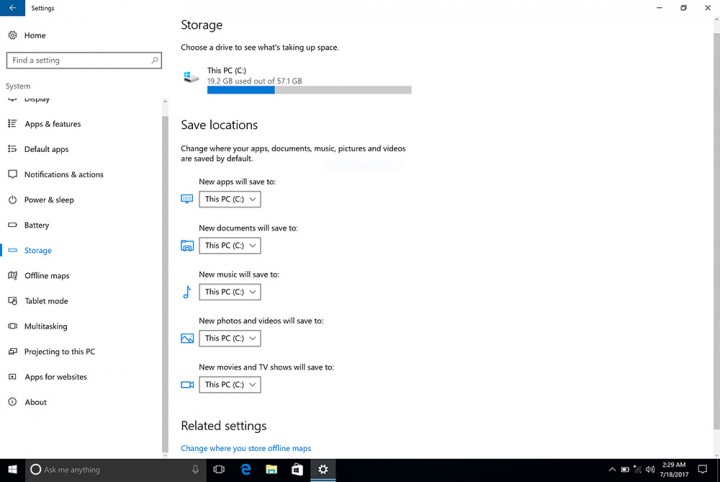
Task: Go back with the Settings back arrow
Action: pyautogui.click(x=12, y=8)
